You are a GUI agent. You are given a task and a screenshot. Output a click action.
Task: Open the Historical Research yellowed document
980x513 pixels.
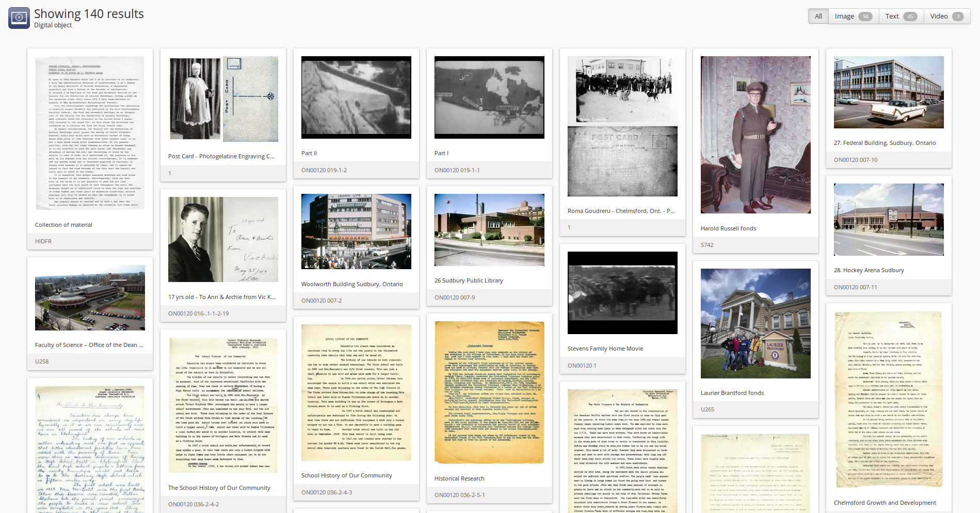[489, 392]
